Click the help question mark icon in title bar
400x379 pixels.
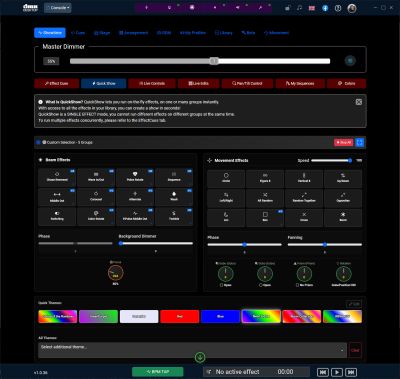[x=338, y=8]
